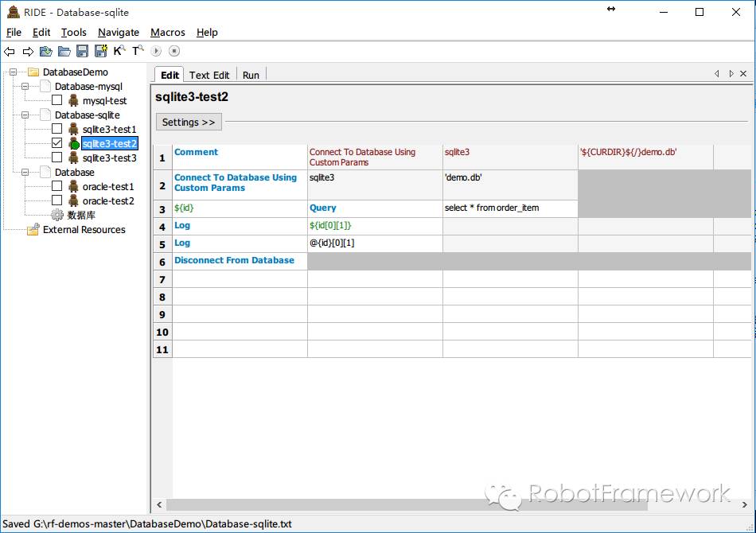Click the DatabaseDemo folder icon
756x533 pixels.
click(33, 72)
